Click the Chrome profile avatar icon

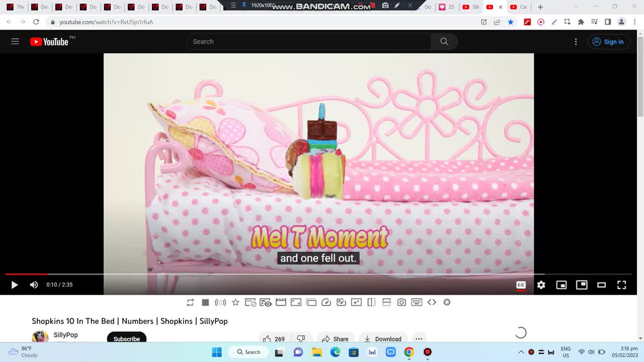point(621,22)
